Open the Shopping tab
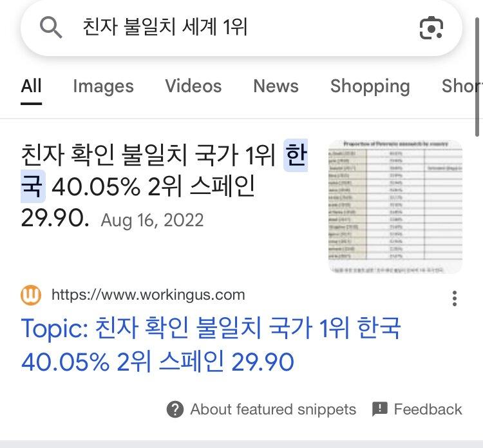 click(x=370, y=86)
